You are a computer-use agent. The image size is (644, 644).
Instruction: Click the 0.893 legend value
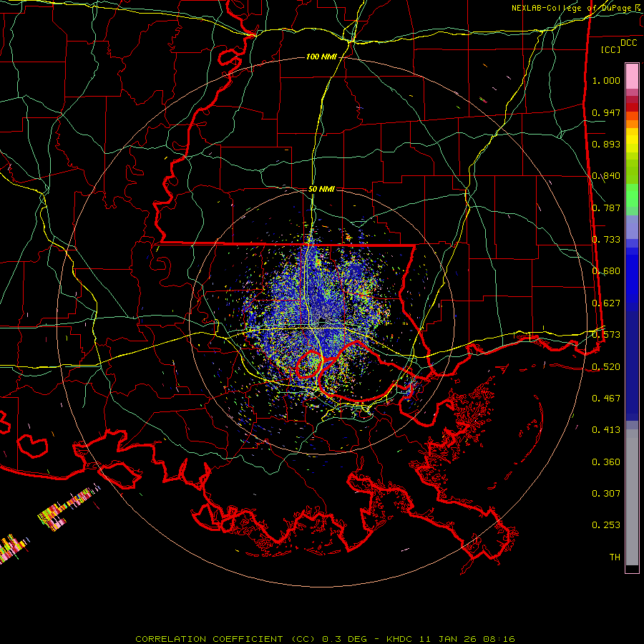pos(606,144)
